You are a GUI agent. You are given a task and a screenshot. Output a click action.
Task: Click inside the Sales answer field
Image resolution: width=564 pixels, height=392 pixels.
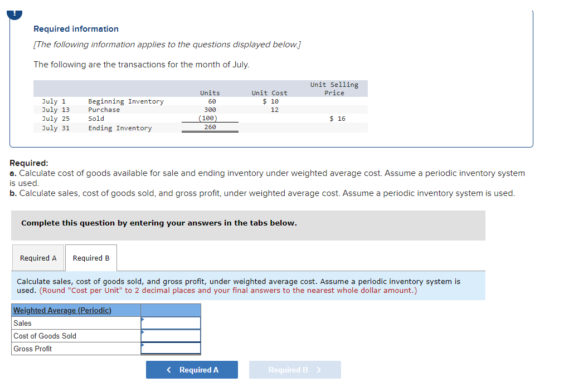(171, 323)
